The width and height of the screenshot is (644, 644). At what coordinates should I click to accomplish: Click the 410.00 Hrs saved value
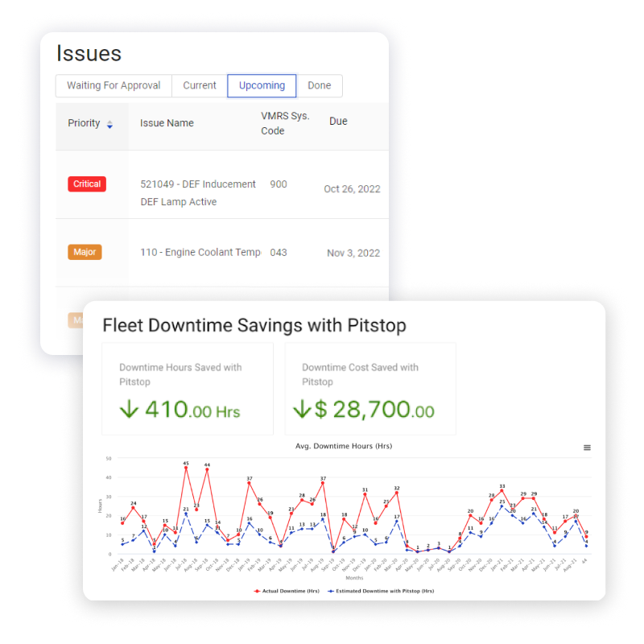pos(180,410)
